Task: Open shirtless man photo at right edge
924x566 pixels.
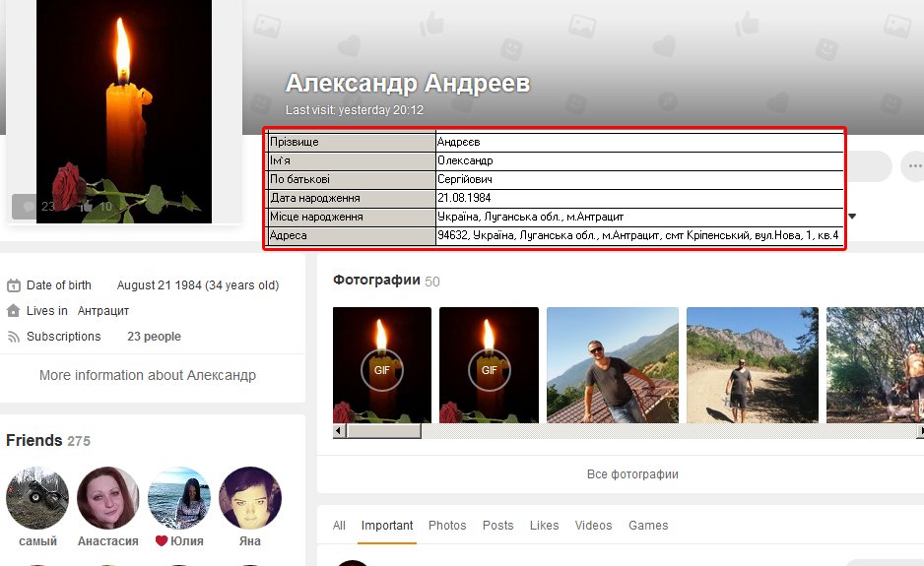Action: (x=875, y=365)
